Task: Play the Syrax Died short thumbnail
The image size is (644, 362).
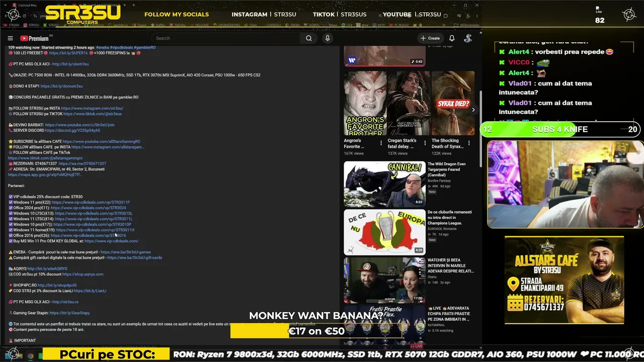Action: click(453, 103)
